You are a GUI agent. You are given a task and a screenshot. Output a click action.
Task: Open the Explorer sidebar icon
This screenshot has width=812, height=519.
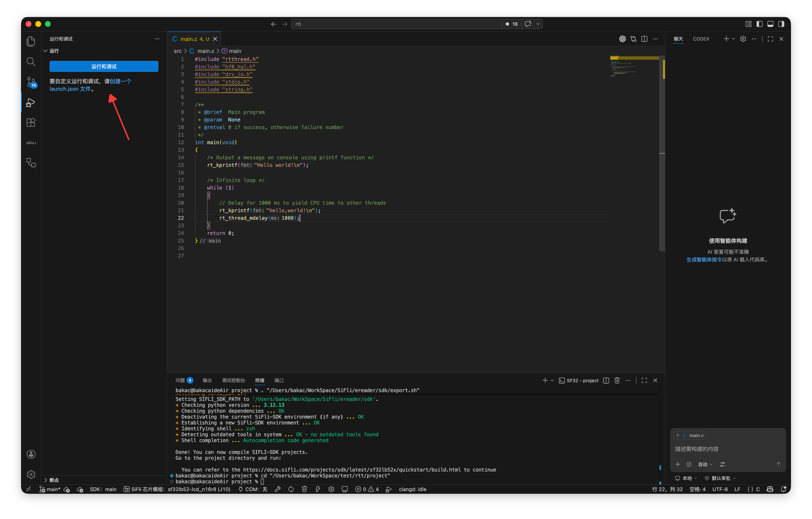pyautogui.click(x=31, y=41)
